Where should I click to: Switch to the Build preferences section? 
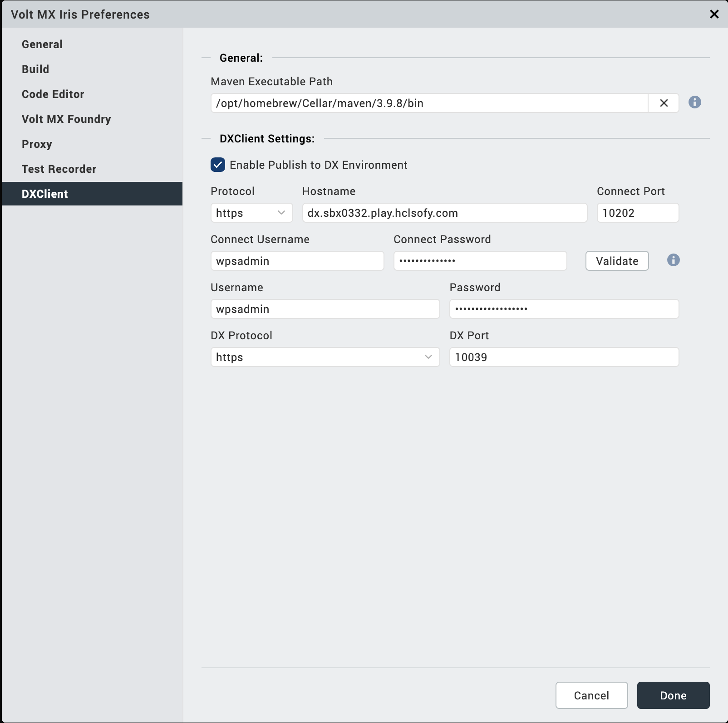35,69
